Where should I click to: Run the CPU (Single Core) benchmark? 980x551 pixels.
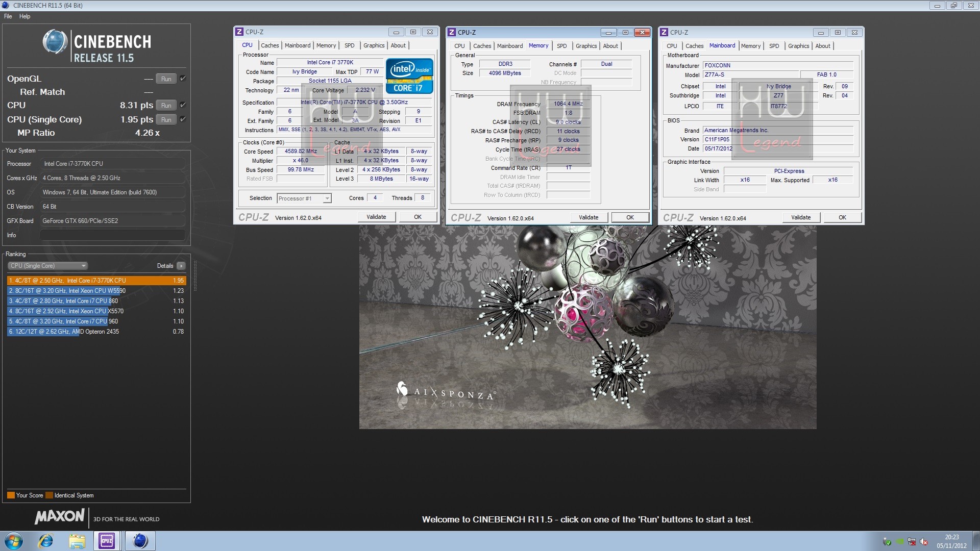(166, 120)
